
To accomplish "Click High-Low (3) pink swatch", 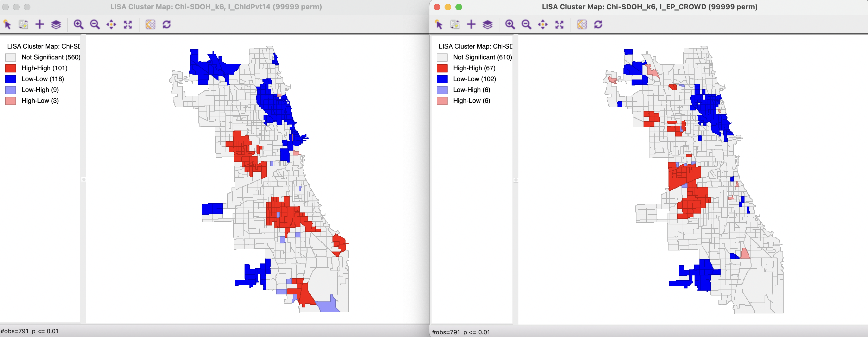I will pos(11,101).
